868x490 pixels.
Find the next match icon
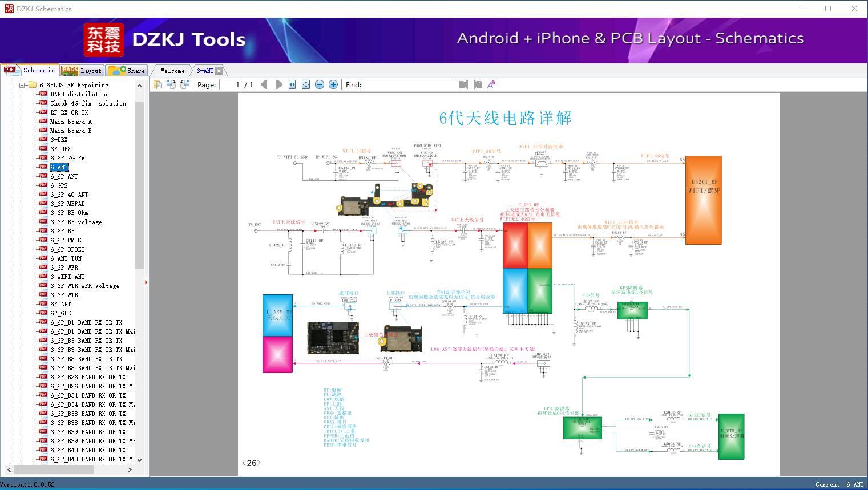pyautogui.click(x=478, y=84)
